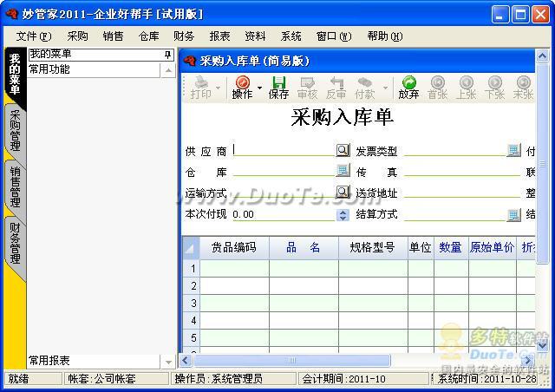Image resolution: width=555 pixels, height=392 pixels.
Task: Open invoice type picker icon
Action: tap(513, 150)
